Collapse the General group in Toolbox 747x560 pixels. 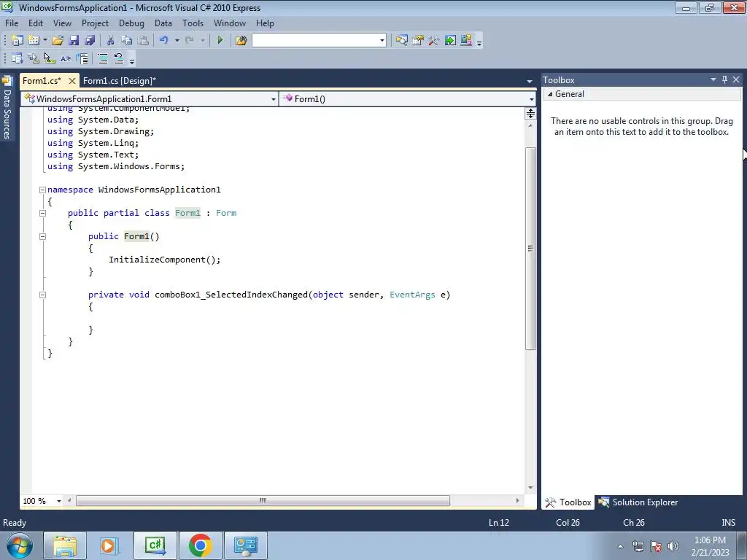(550, 94)
